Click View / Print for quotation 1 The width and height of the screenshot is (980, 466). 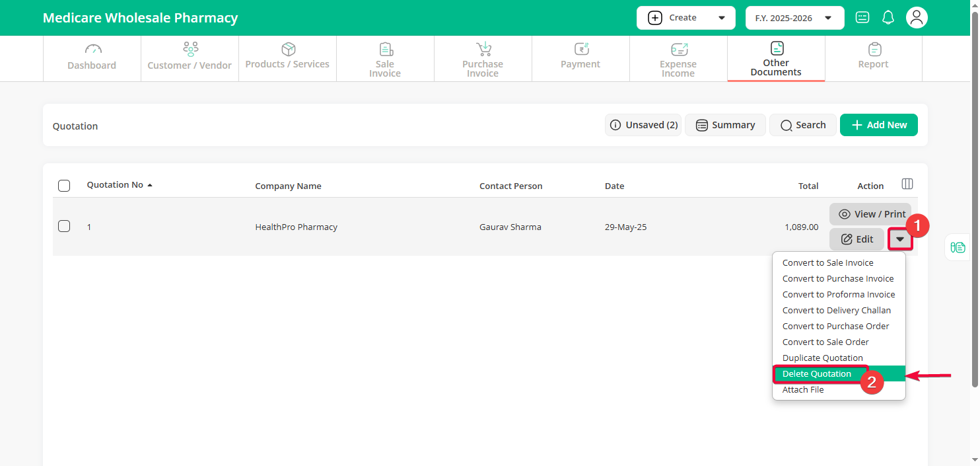(870, 214)
